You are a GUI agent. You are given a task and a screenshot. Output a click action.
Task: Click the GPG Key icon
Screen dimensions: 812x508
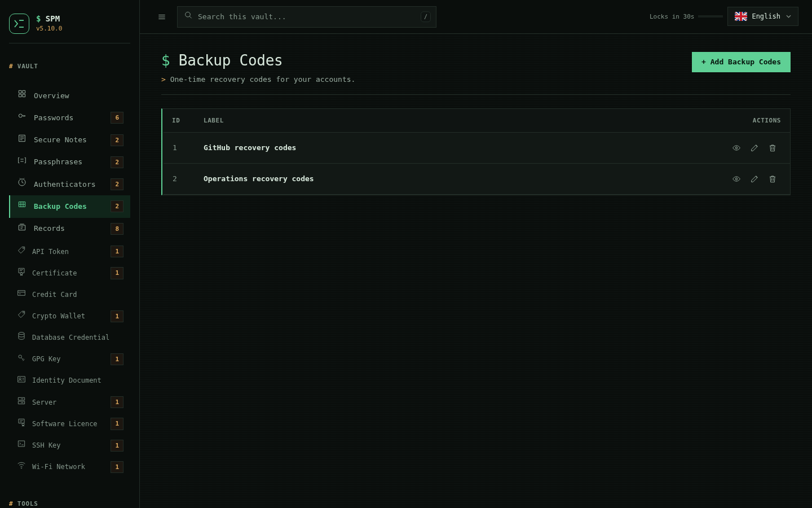(21, 357)
